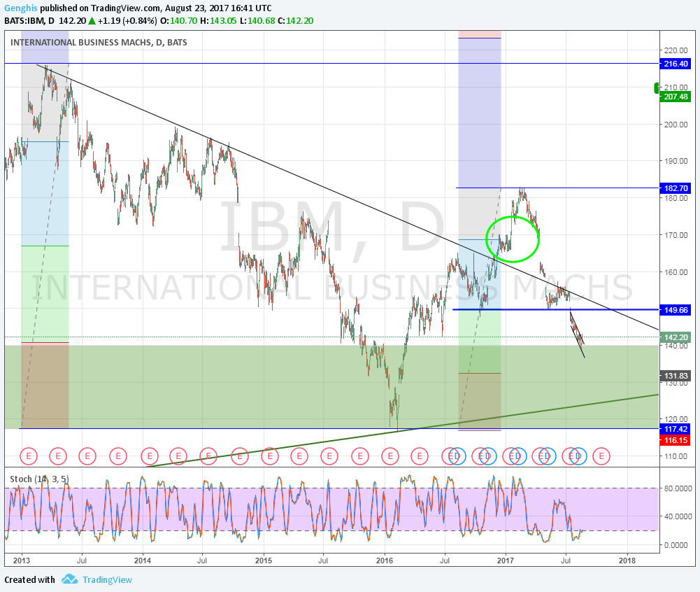Click the 182.70 blue price label
Screen dimensions: 700x592
(676, 188)
